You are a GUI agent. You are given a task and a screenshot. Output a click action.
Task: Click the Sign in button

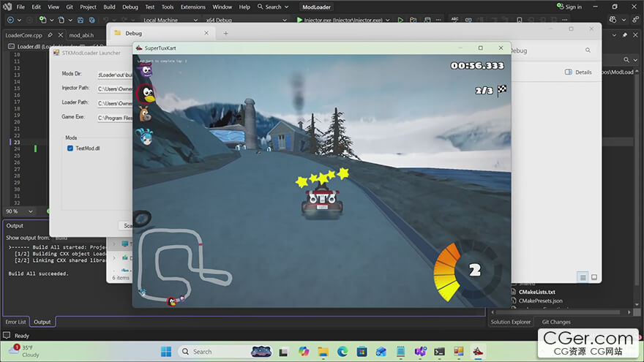(568, 7)
